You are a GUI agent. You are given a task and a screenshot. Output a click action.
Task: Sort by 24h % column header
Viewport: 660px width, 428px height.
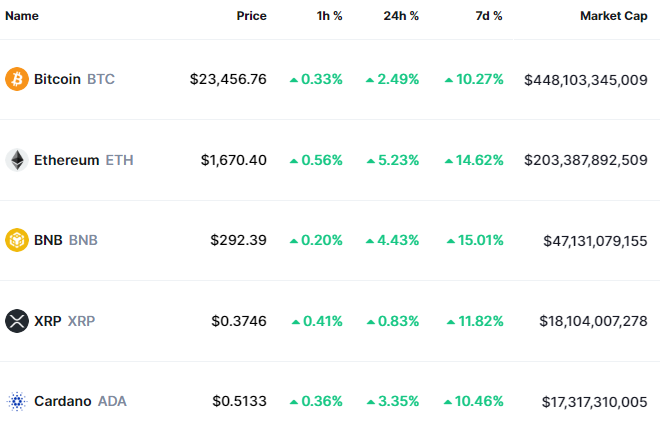(x=401, y=16)
